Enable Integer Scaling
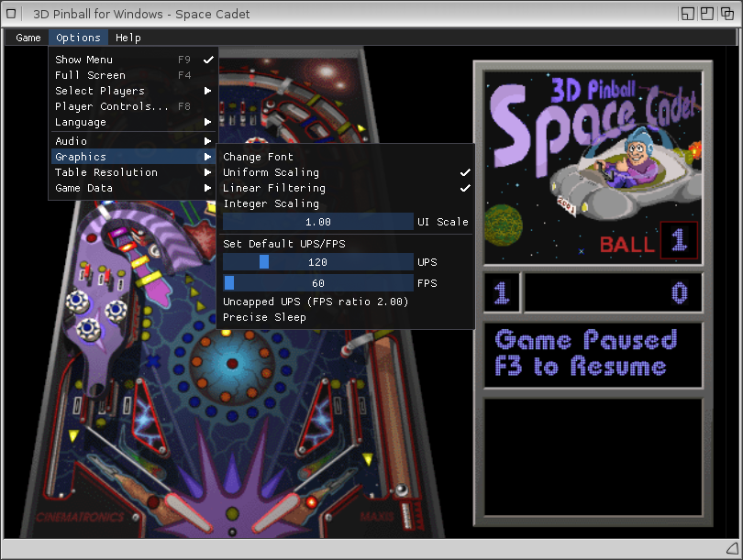 [x=272, y=203]
